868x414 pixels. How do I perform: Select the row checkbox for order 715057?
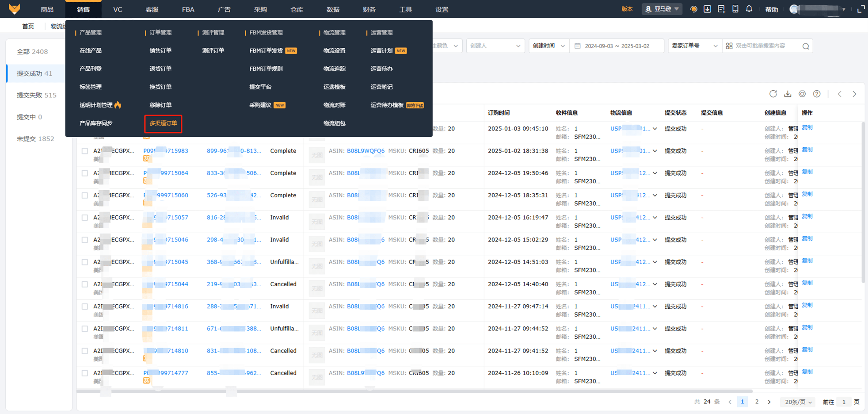point(85,218)
